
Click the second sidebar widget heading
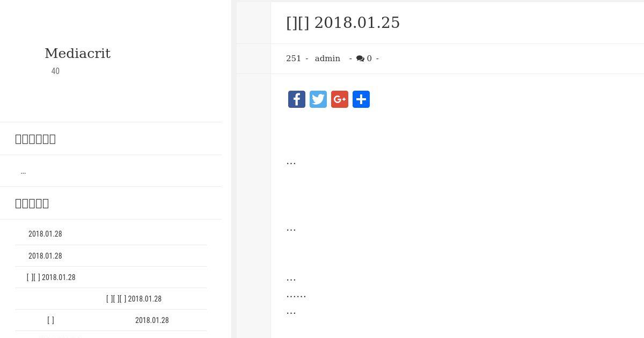[32, 203]
